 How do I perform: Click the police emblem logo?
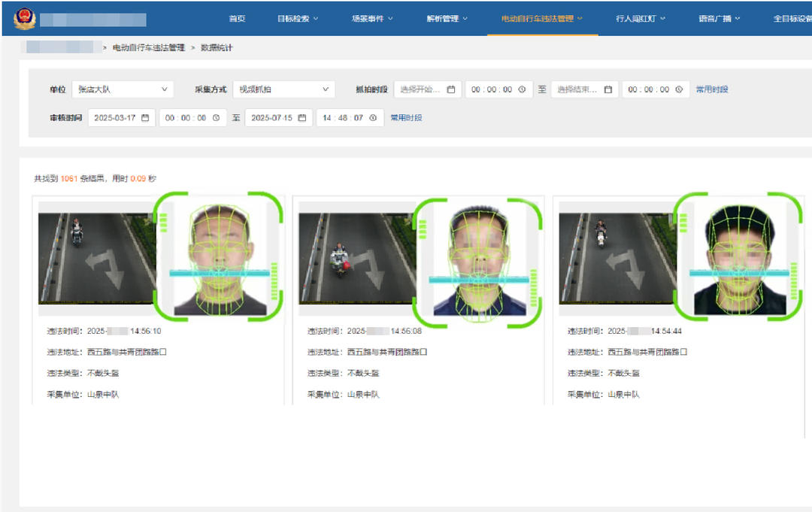click(x=24, y=18)
